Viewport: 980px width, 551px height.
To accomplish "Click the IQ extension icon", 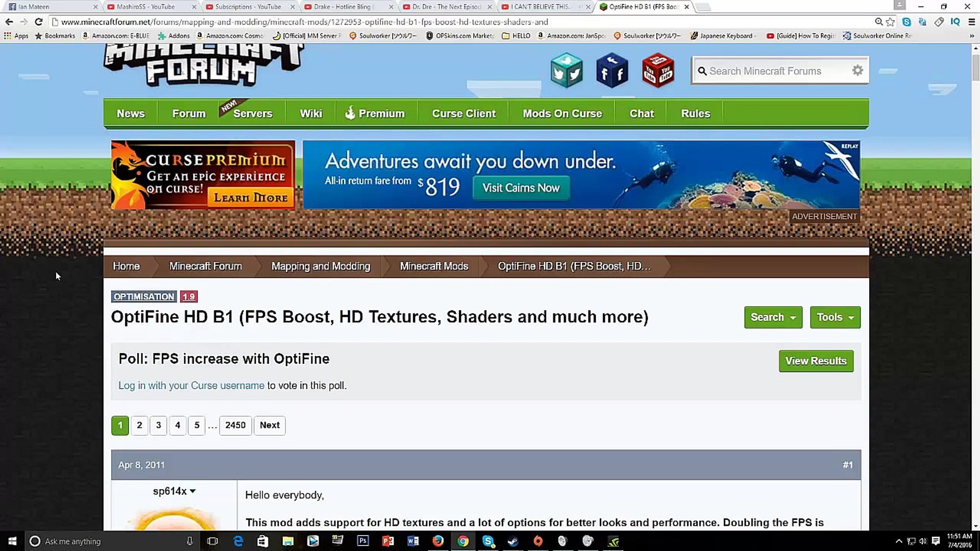I will click(x=955, y=22).
